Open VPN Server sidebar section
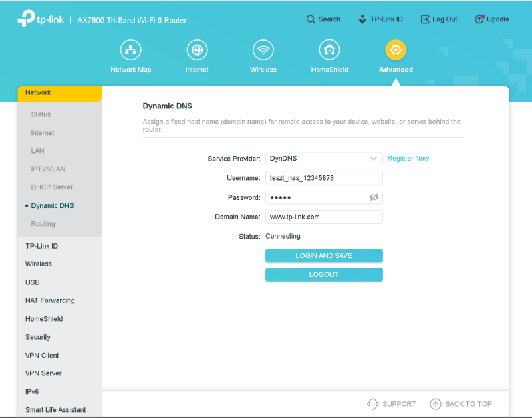This screenshot has height=418, width=532. pyautogui.click(x=43, y=373)
